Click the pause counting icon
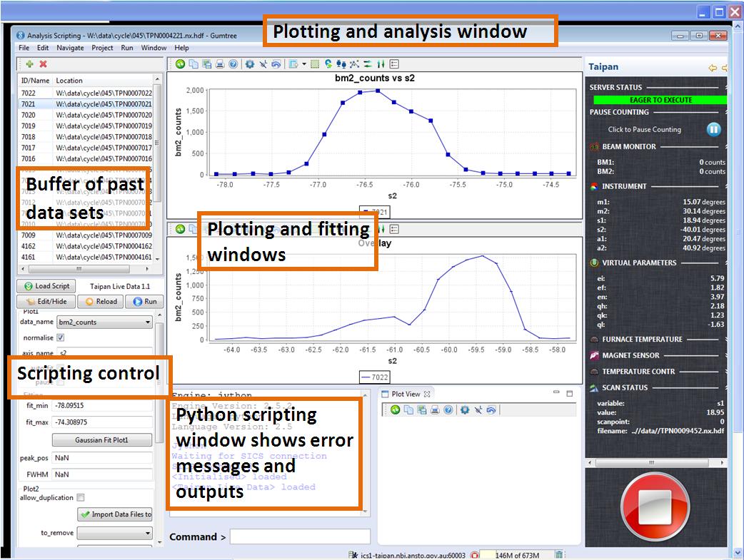Viewport: 744px width, 560px height. [x=713, y=129]
